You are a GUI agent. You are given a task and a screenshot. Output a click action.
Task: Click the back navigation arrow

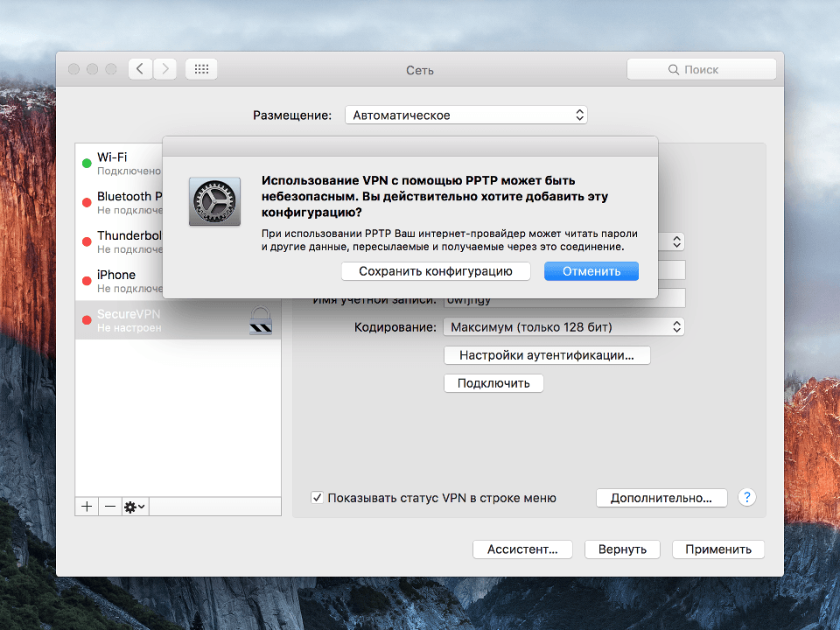(x=140, y=68)
